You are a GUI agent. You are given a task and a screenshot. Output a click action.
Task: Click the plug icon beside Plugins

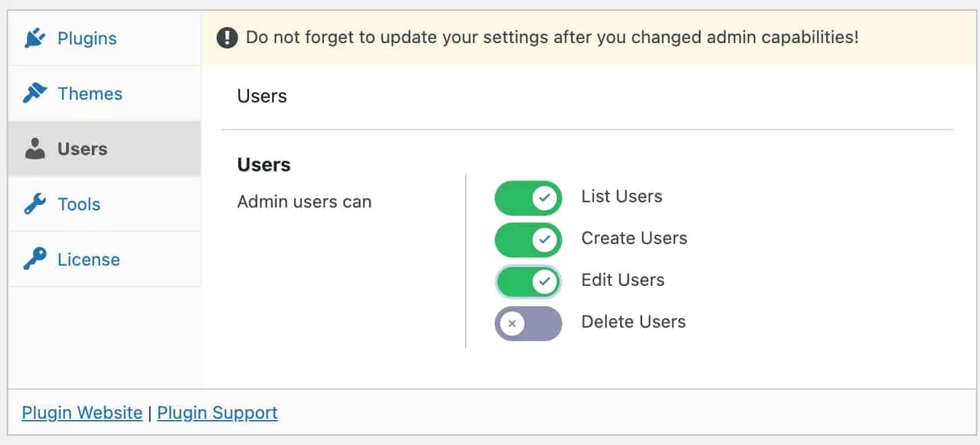coord(34,38)
